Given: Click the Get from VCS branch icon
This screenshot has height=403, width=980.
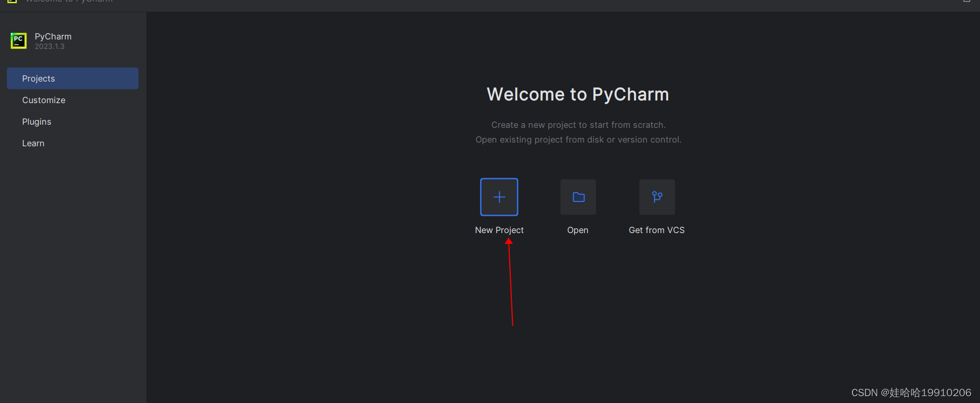Looking at the screenshot, I should point(657,197).
